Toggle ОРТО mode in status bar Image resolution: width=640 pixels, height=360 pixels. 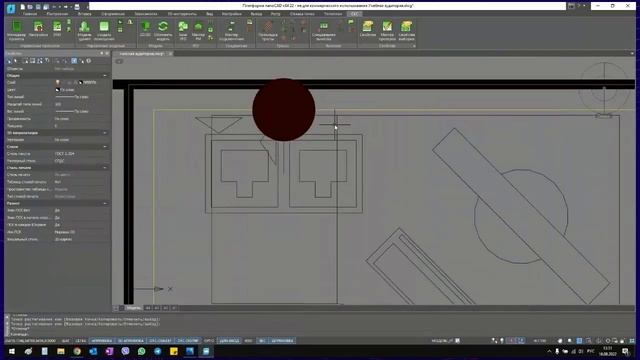pos(209,340)
